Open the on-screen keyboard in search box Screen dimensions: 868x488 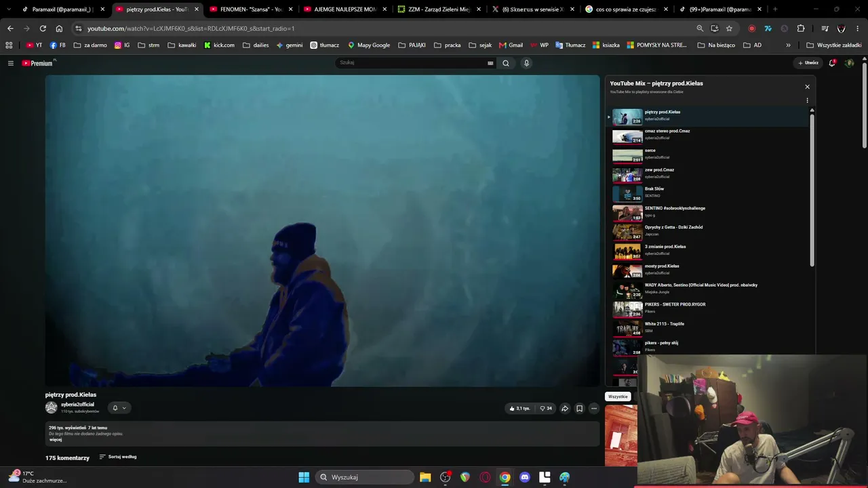click(490, 63)
